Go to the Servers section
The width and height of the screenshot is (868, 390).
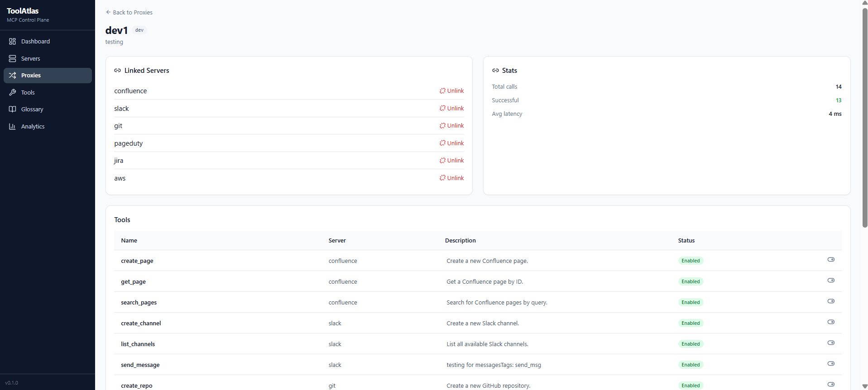[48, 58]
